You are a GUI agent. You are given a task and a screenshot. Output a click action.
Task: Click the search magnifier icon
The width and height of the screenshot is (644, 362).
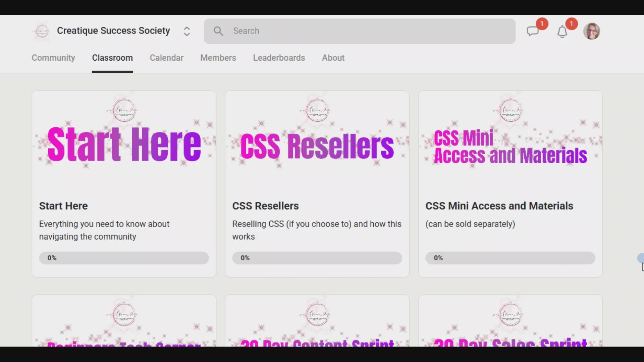[x=218, y=31]
